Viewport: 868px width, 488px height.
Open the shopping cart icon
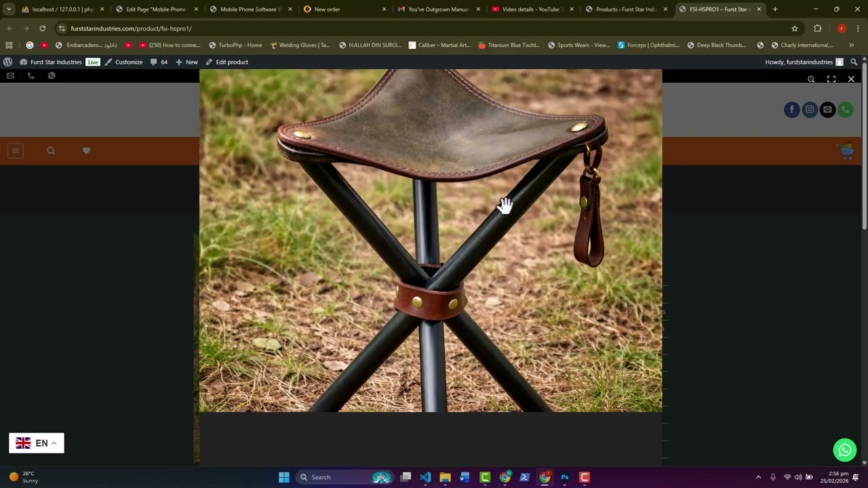pos(846,151)
